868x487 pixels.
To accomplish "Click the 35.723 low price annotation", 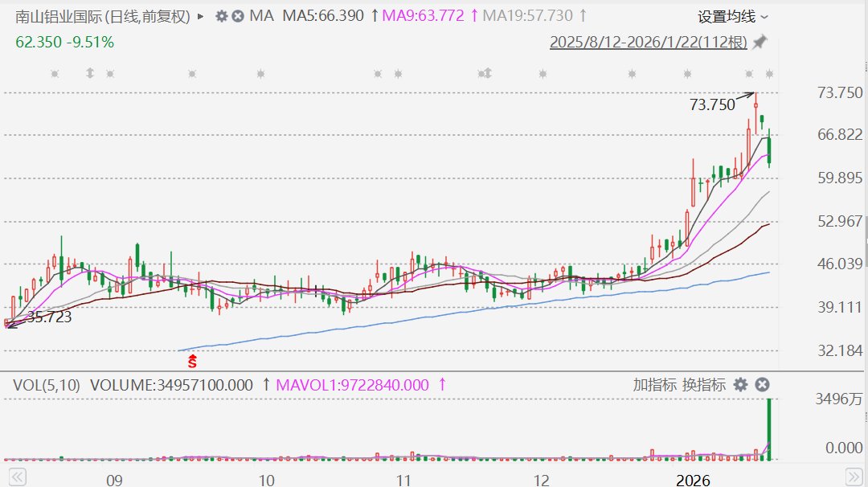I will (49, 317).
